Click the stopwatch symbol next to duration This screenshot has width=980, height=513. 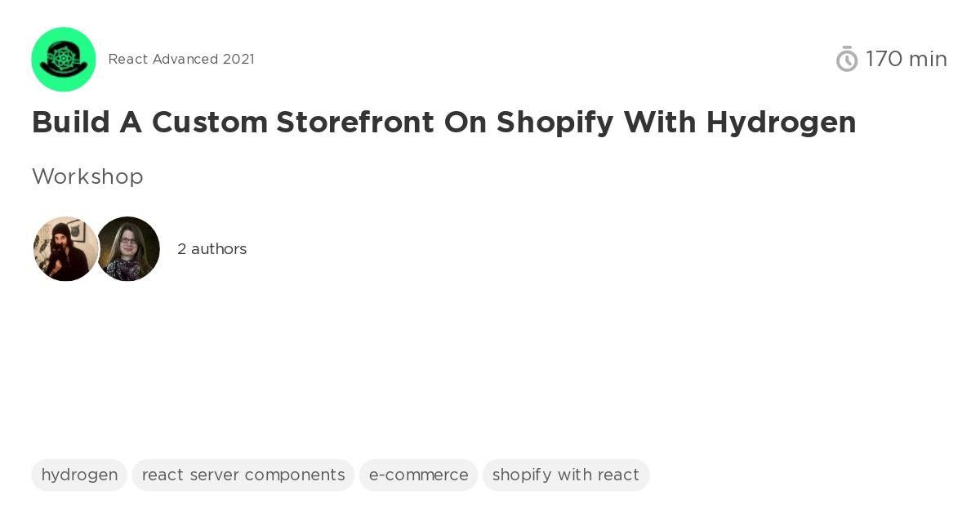click(847, 59)
